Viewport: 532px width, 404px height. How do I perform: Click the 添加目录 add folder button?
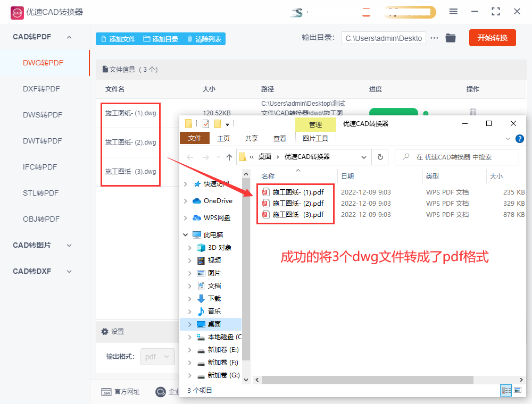161,39
